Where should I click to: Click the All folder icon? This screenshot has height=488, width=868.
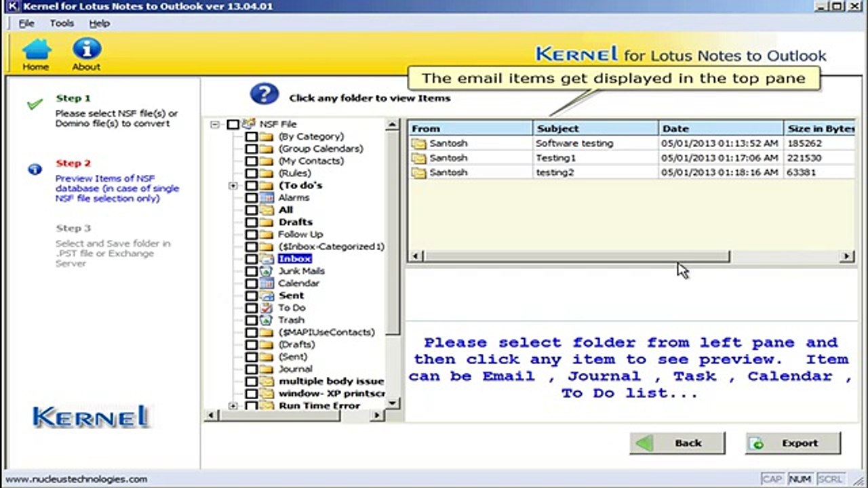(x=267, y=209)
